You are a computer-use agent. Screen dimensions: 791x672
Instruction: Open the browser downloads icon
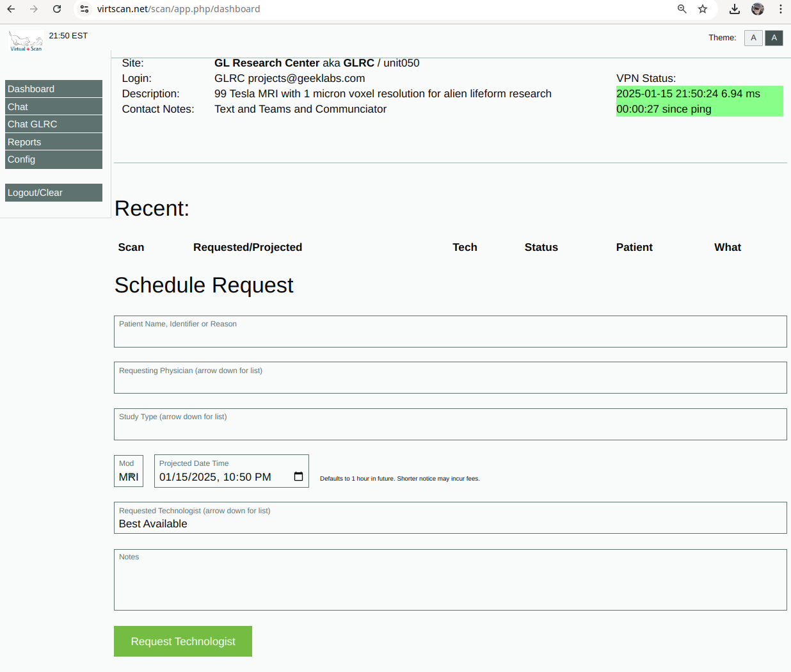[735, 9]
